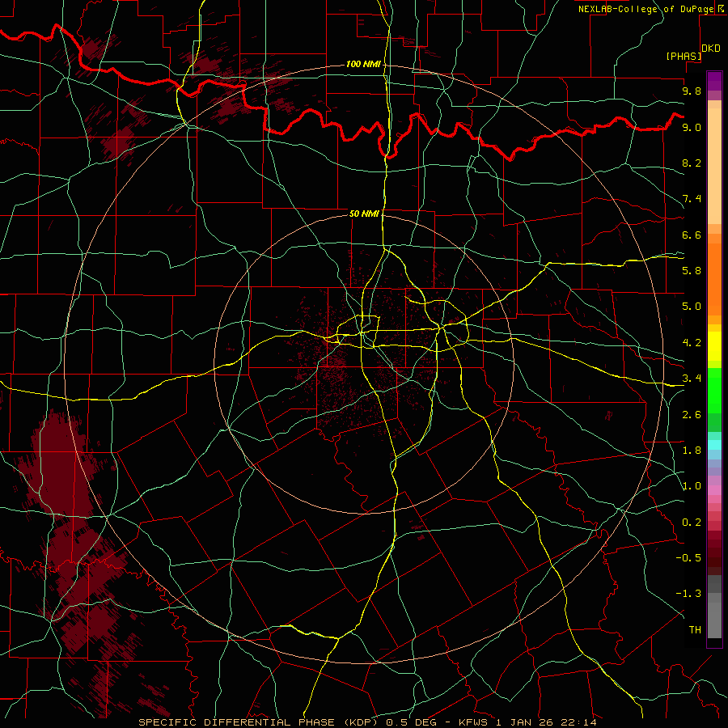Click the cyan band on the color scale
This screenshot has height=728, width=728.
(714, 445)
